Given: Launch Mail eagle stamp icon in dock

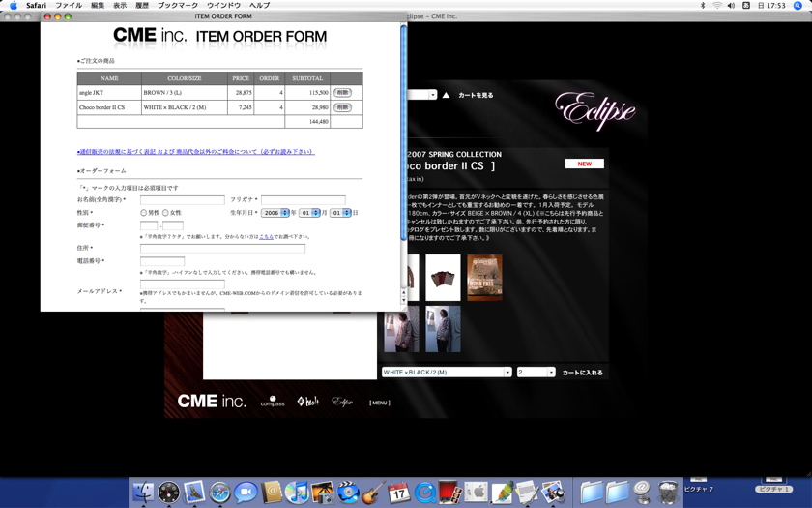Looking at the screenshot, I should pyautogui.click(x=194, y=492).
